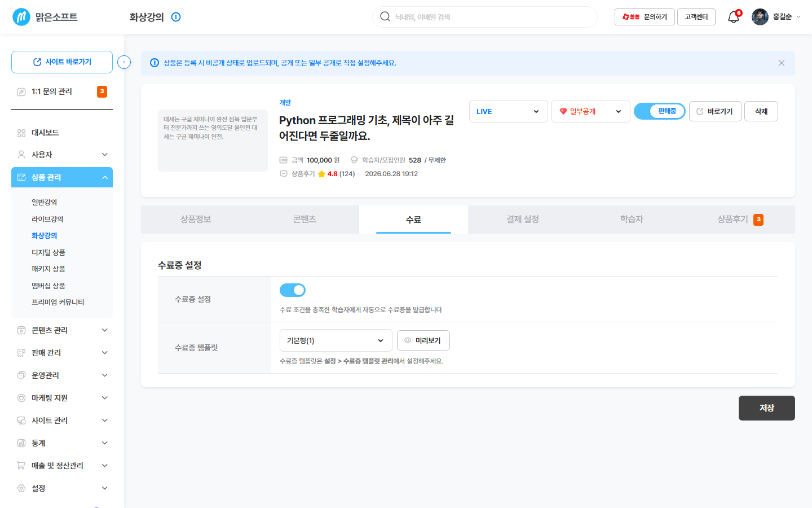Screen dimensions: 812x508
Task: Click the 쏠쏠 문의하기 button
Action: point(645,17)
